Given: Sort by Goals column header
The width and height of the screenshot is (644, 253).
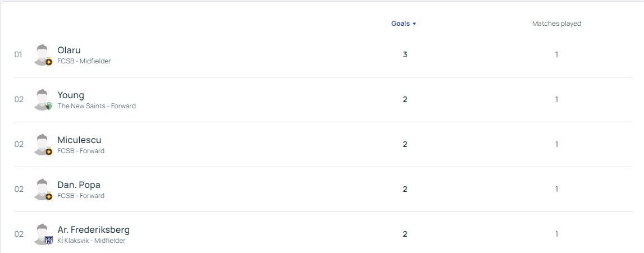Looking at the screenshot, I should (404, 24).
